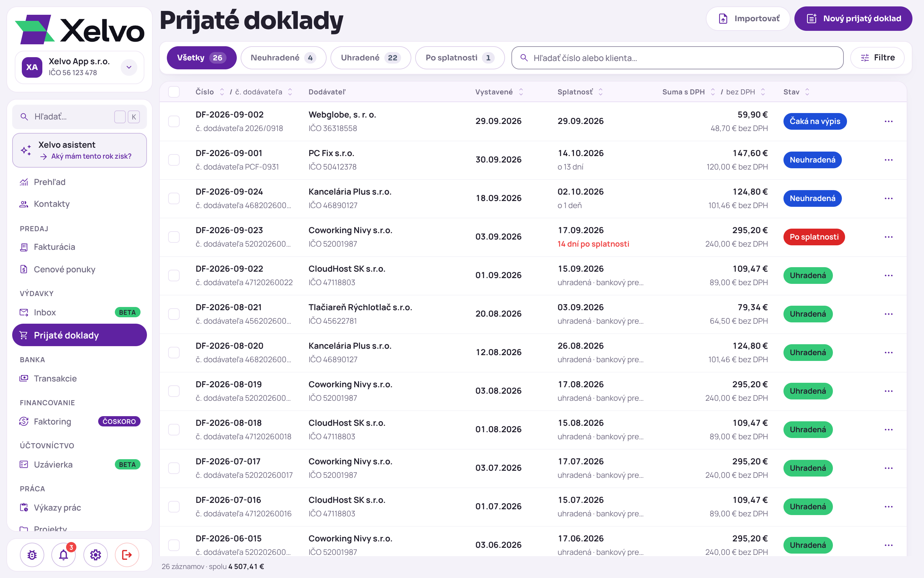Click the Inbox envelope icon
The image size is (924, 578).
[24, 312]
